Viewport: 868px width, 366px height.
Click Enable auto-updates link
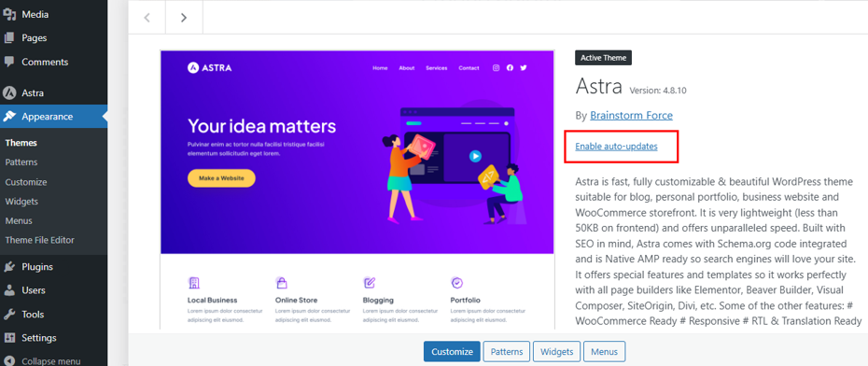tap(616, 147)
